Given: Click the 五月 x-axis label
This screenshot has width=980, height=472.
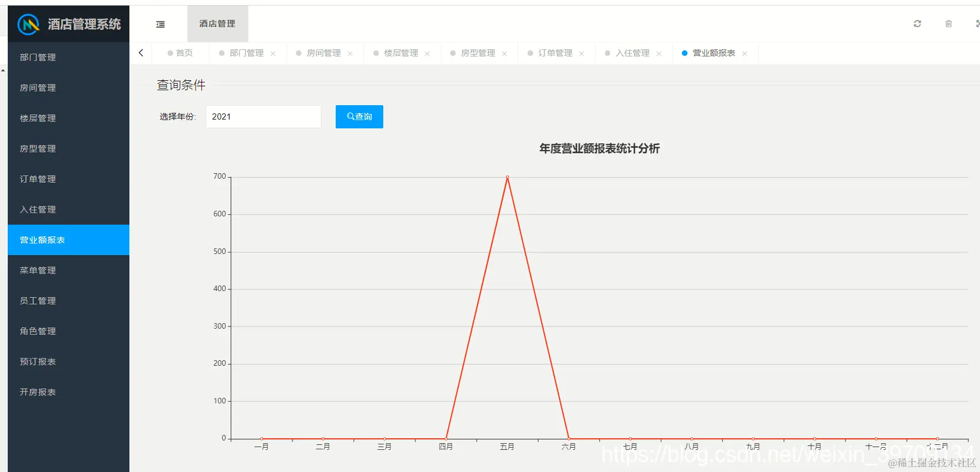Looking at the screenshot, I should tap(507, 447).
